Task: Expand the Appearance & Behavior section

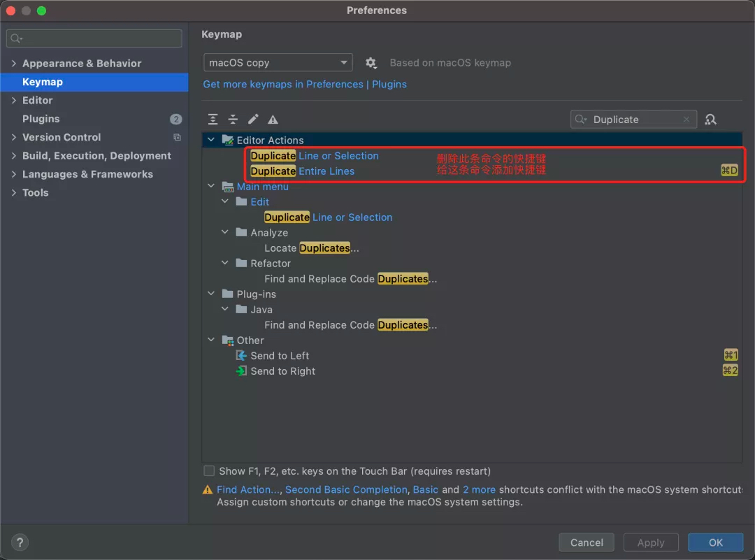Action: (x=13, y=64)
